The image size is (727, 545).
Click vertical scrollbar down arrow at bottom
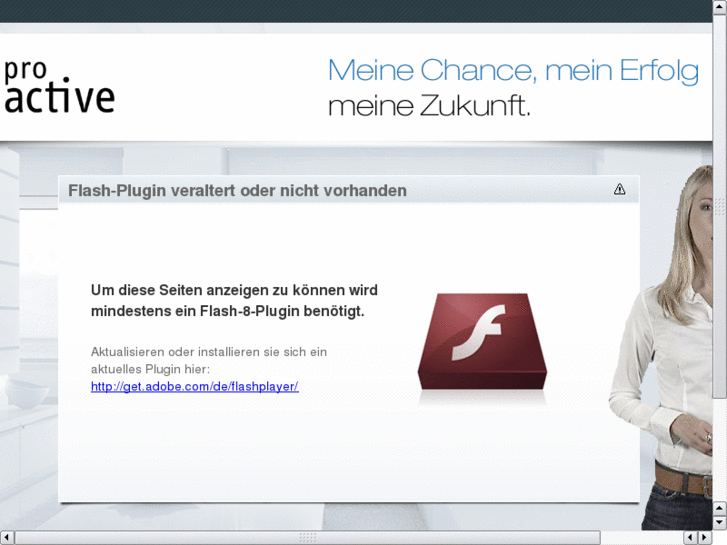(x=720, y=522)
